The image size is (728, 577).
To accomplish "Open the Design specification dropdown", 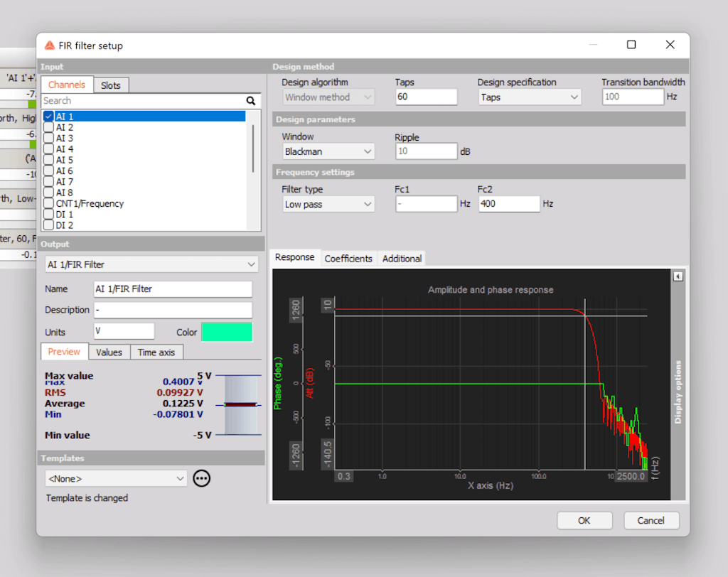I will pyautogui.click(x=529, y=97).
